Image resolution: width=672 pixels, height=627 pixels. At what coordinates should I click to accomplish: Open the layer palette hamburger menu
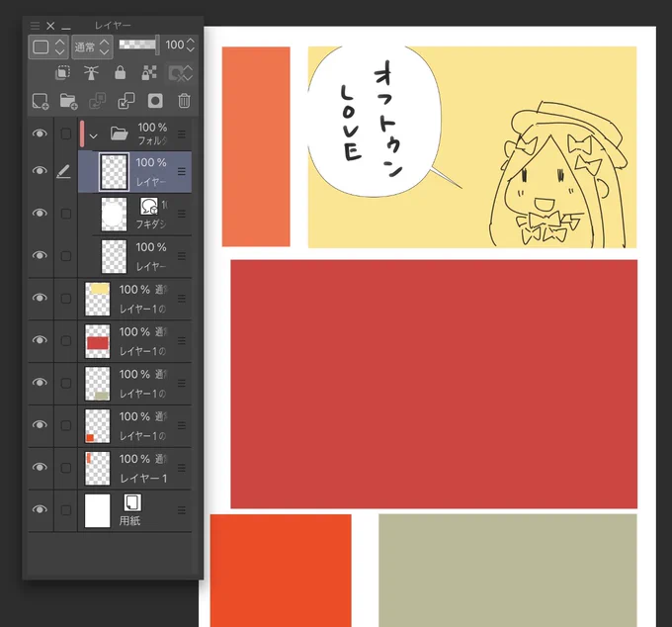36,26
